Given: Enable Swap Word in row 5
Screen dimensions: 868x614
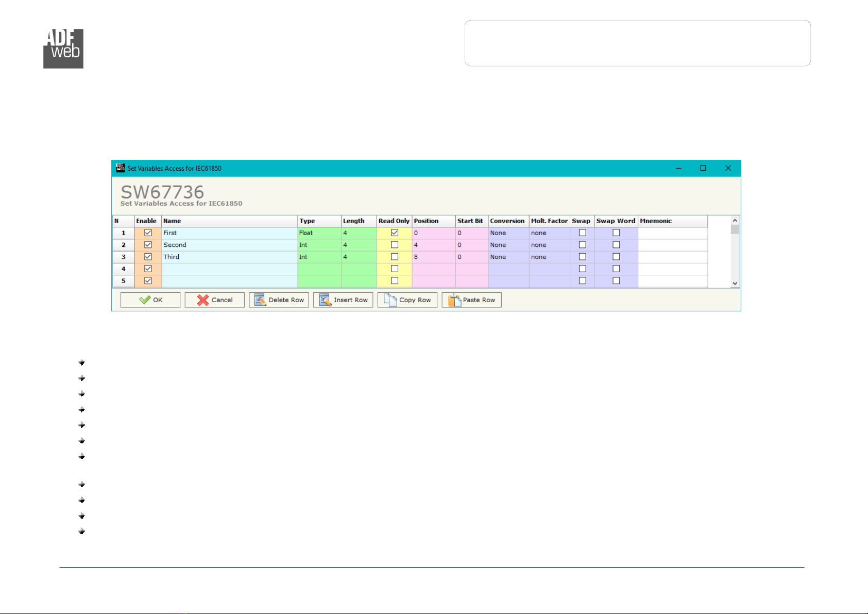Looking at the screenshot, I should click(616, 281).
